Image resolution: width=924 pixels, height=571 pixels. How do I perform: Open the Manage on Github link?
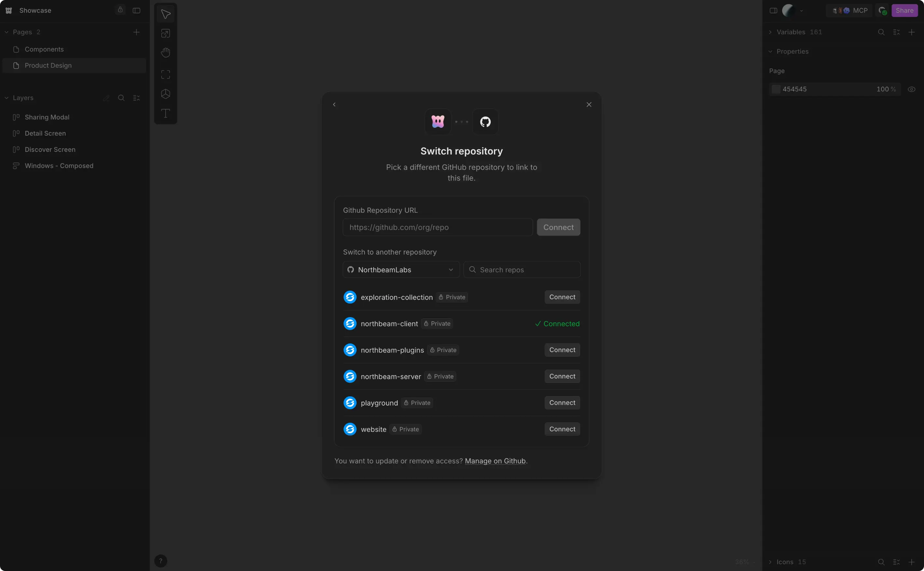click(x=495, y=461)
